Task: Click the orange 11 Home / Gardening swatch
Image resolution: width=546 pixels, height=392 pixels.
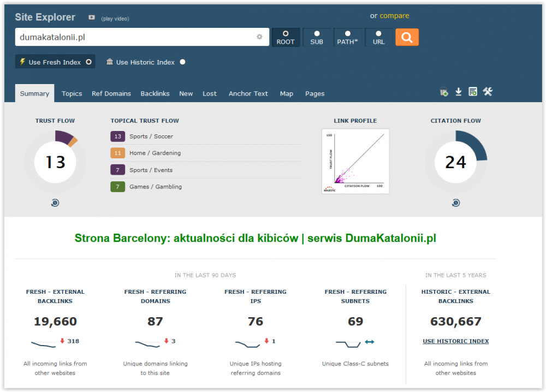Action: (118, 153)
